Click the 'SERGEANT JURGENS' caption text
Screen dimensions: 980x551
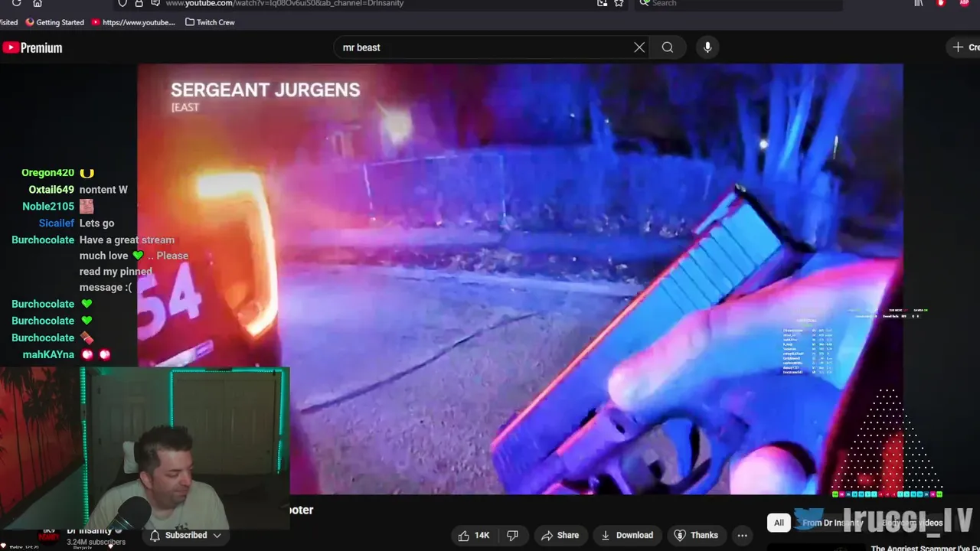265,90
